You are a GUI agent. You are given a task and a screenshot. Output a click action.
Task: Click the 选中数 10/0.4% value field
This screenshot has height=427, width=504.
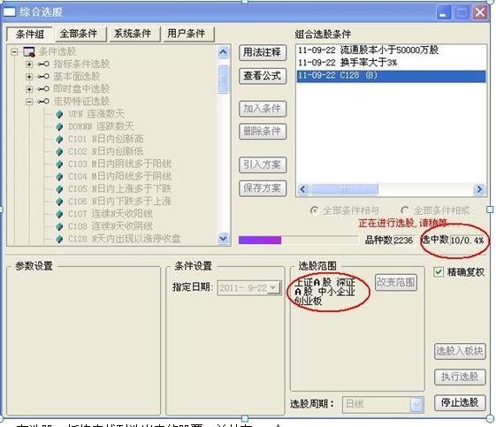pos(468,240)
